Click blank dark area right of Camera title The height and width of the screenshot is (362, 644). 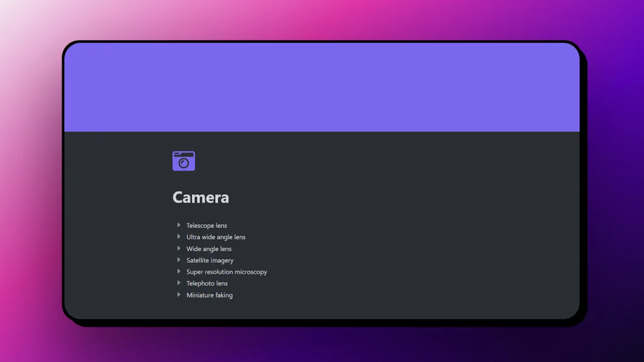(x=409, y=197)
